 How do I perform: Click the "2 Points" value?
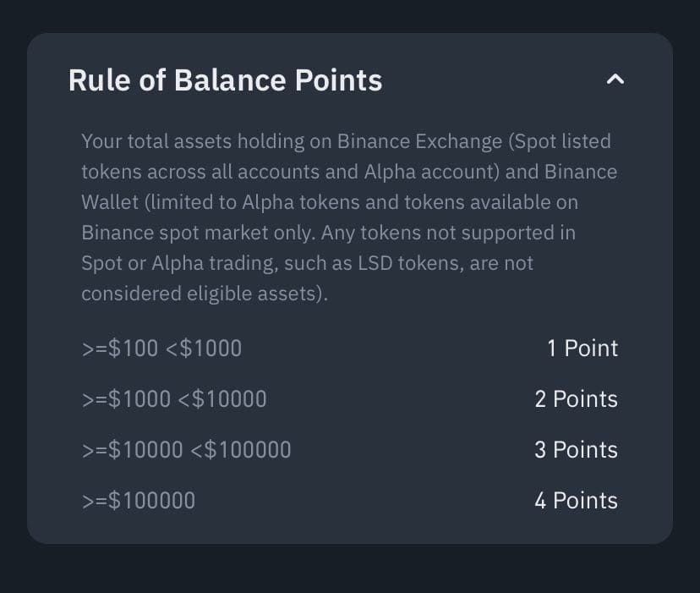[576, 399]
